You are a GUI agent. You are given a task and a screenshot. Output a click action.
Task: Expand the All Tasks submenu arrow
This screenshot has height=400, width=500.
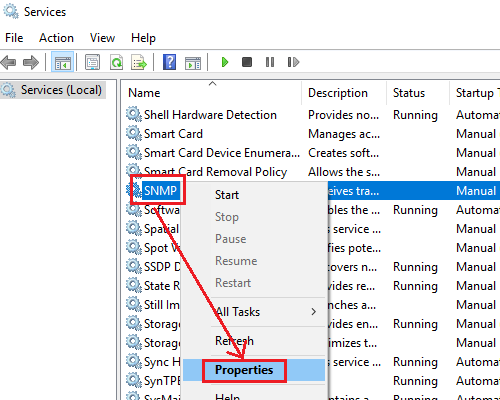(x=313, y=312)
